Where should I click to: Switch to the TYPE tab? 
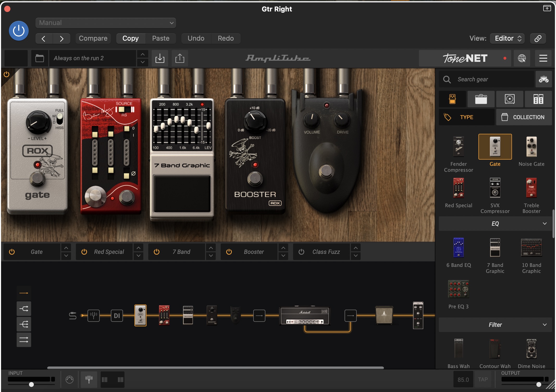tap(467, 117)
